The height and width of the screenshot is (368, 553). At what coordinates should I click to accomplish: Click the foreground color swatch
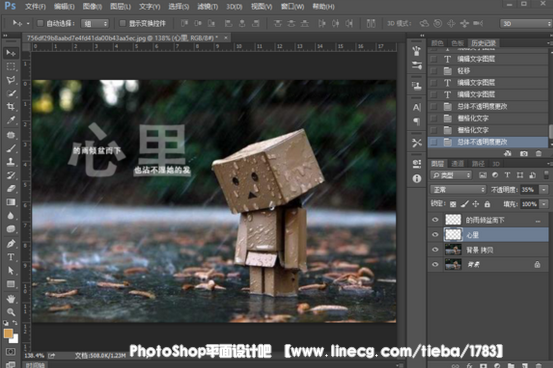point(8,333)
